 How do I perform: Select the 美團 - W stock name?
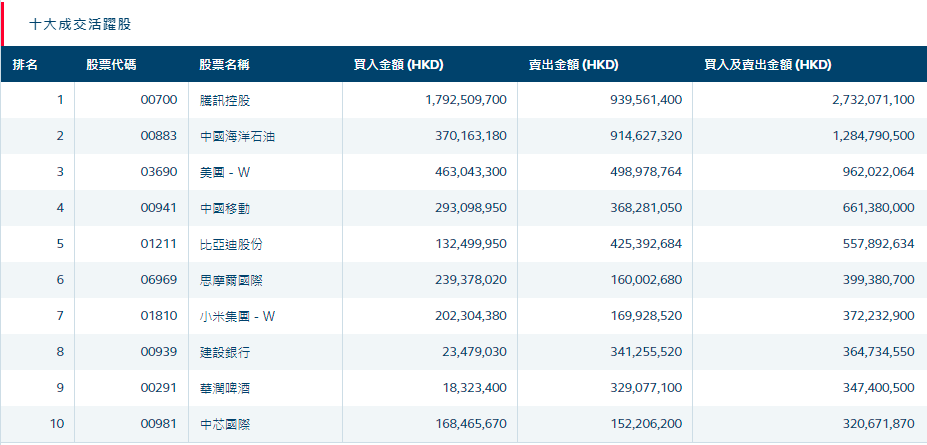224,172
